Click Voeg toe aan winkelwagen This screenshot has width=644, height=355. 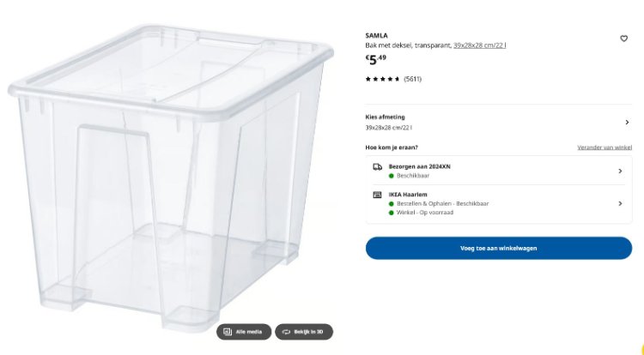click(498, 248)
